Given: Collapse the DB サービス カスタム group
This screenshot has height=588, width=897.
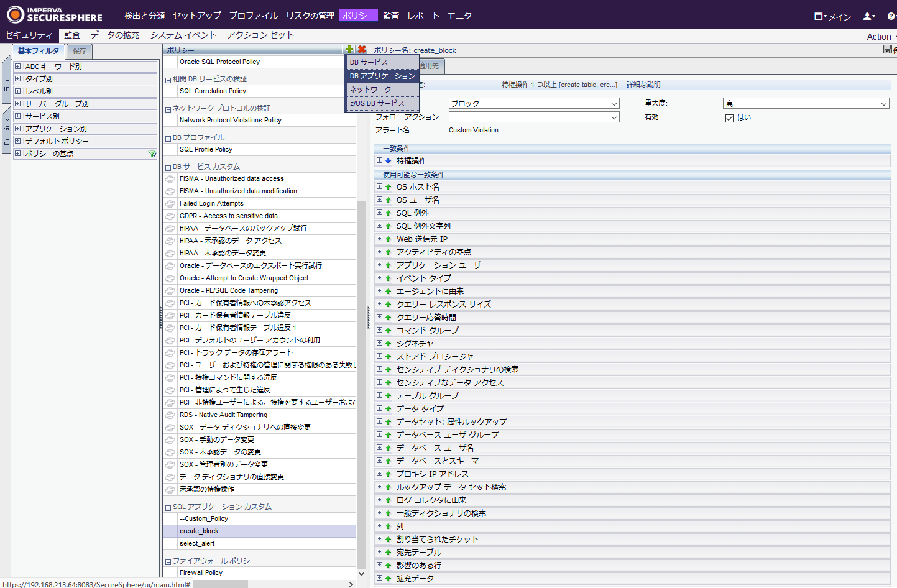Looking at the screenshot, I should pos(168,167).
